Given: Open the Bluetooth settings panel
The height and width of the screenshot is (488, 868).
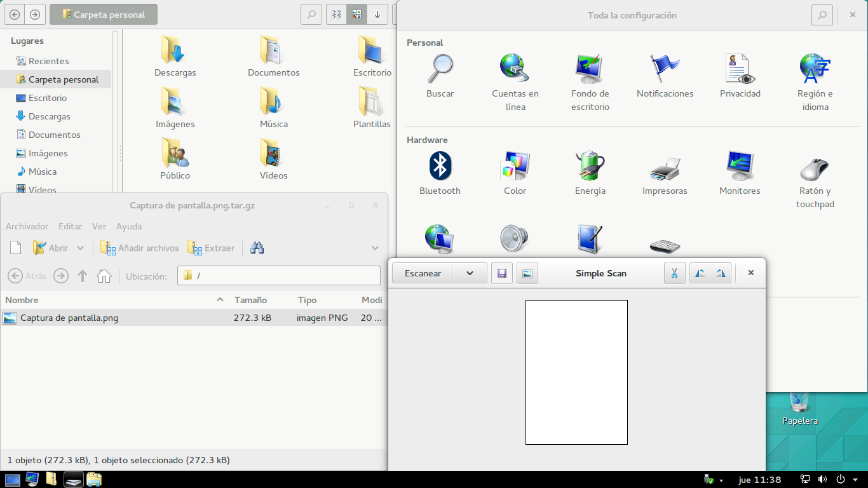Looking at the screenshot, I should pyautogui.click(x=440, y=173).
